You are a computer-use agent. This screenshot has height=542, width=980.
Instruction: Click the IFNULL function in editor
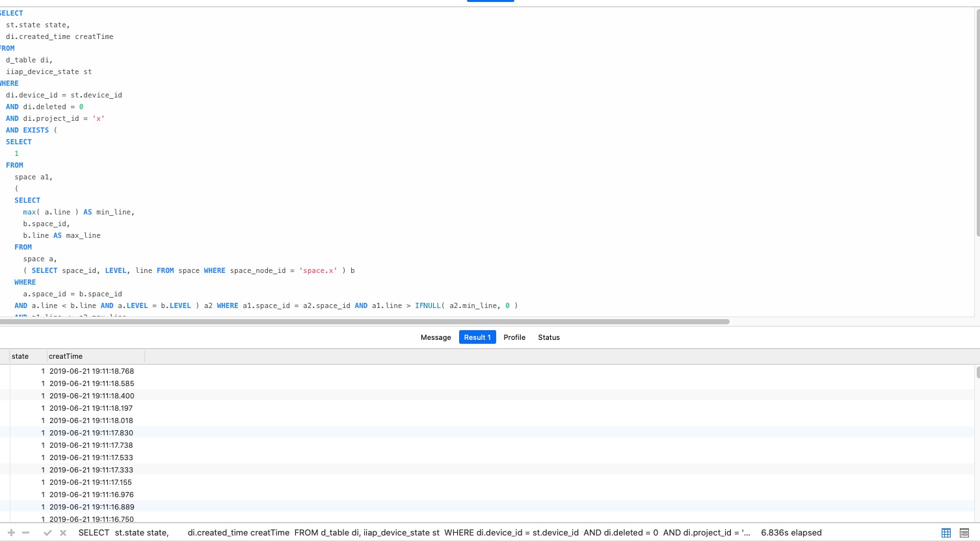[x=428, y=305]
